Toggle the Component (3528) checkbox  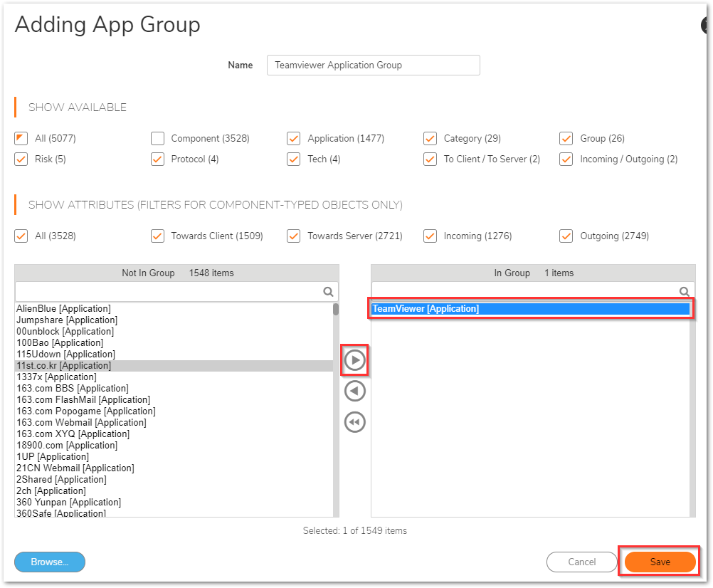point(158,138)
